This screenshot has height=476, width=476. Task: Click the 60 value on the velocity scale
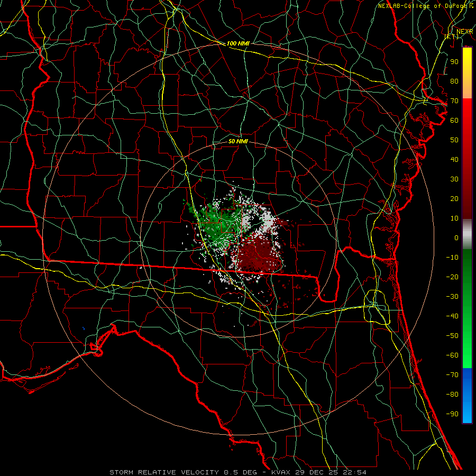[454, 120]
